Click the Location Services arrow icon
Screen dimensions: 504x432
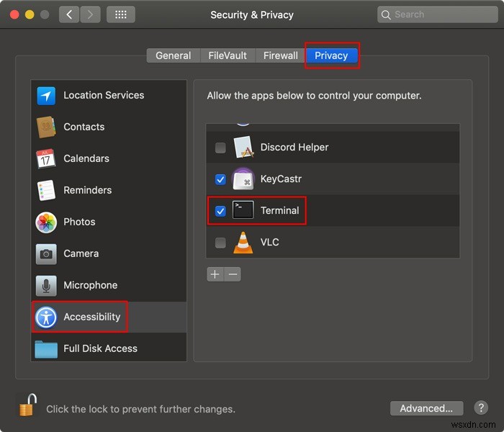click(46, 96)
